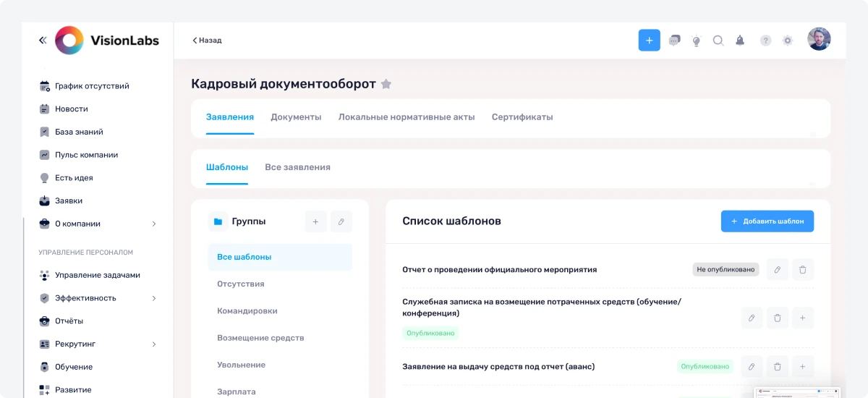Viewport: 868px width, 398px height.
Task: Expand Эффективность submenu chevron
Action: (154, 298)
